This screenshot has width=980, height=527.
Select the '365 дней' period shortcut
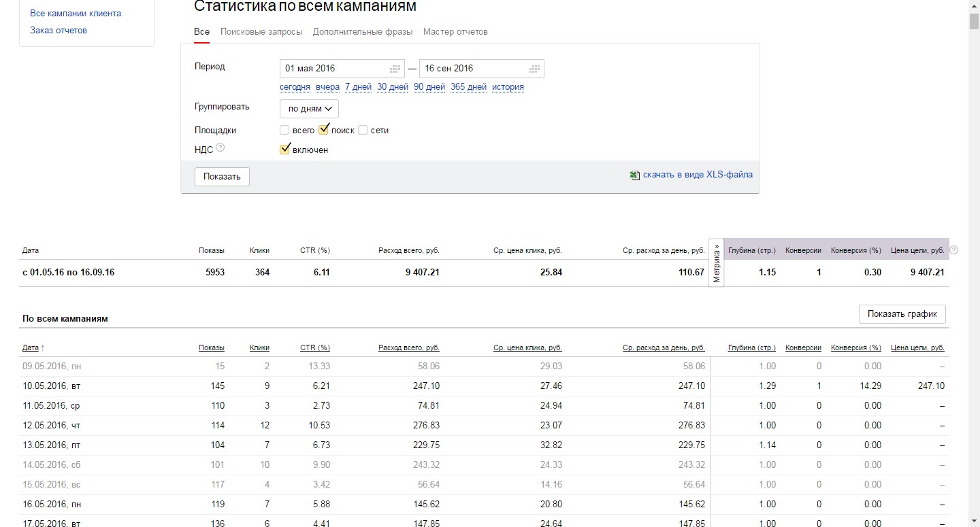[x=468, y=87]
